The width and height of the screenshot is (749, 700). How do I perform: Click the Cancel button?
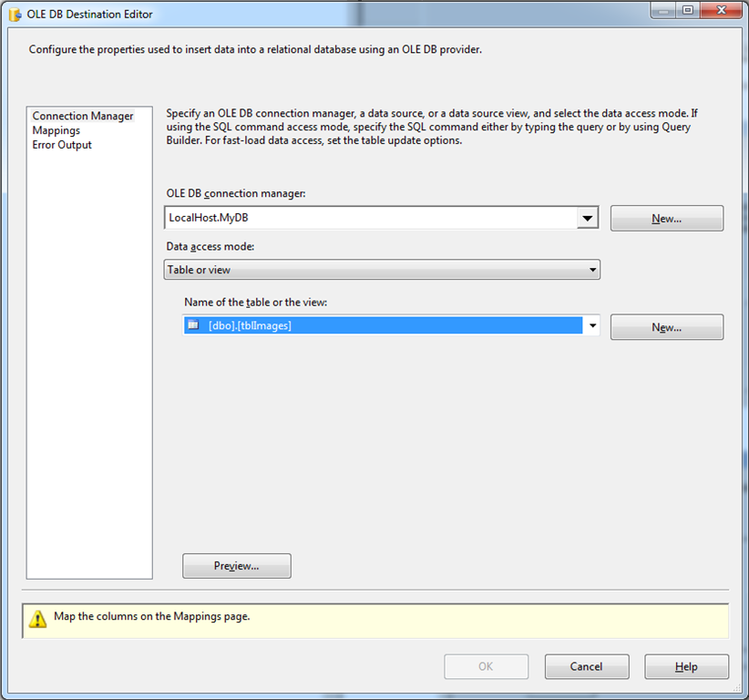tap(587, 666)
